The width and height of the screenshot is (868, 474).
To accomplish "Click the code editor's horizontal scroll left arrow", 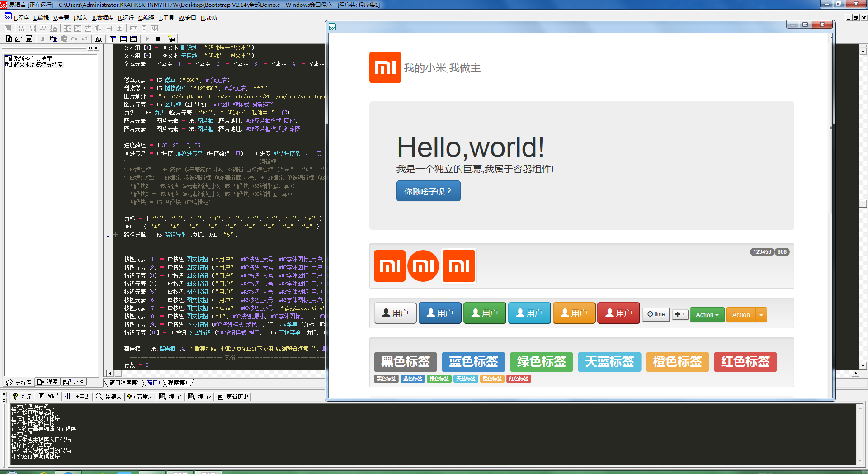I will point(109,373).
